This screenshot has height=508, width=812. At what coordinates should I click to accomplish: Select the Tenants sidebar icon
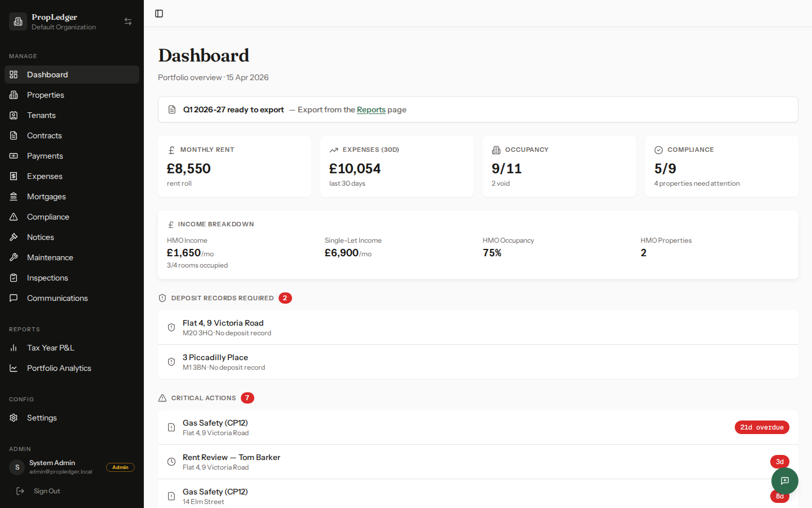click(14, 115)
